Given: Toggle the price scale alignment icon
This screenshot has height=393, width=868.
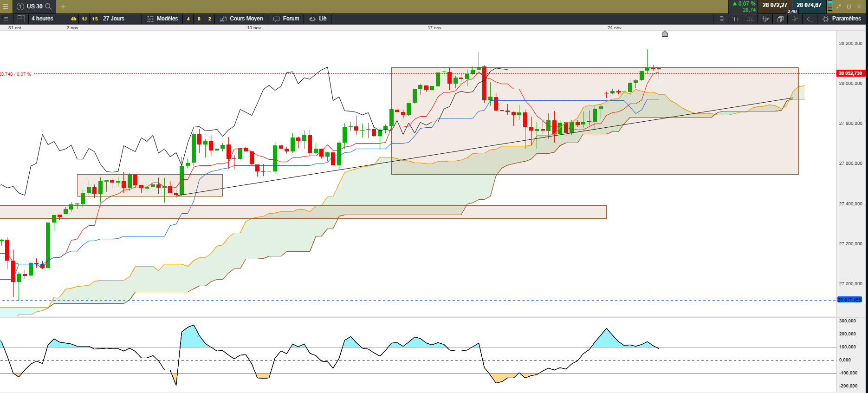Looking at the screenshot, I should [721, 19].
